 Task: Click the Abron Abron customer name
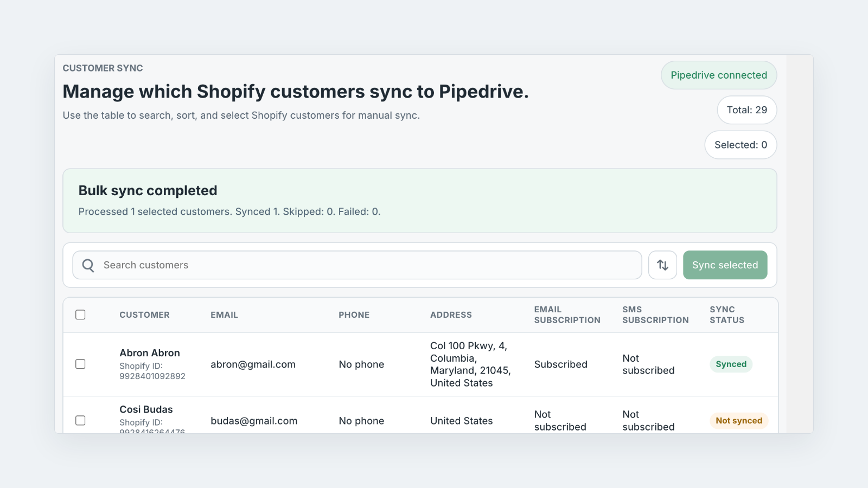(x=150, y=353)
